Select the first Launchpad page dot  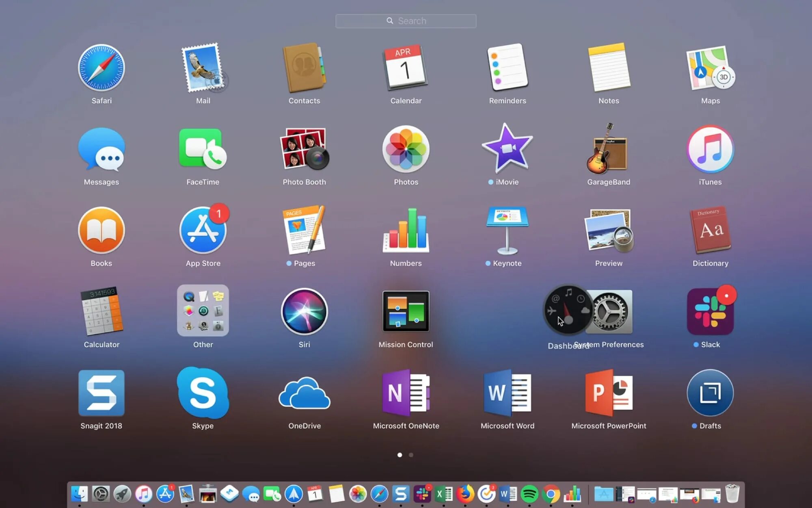tap(400, 455)
